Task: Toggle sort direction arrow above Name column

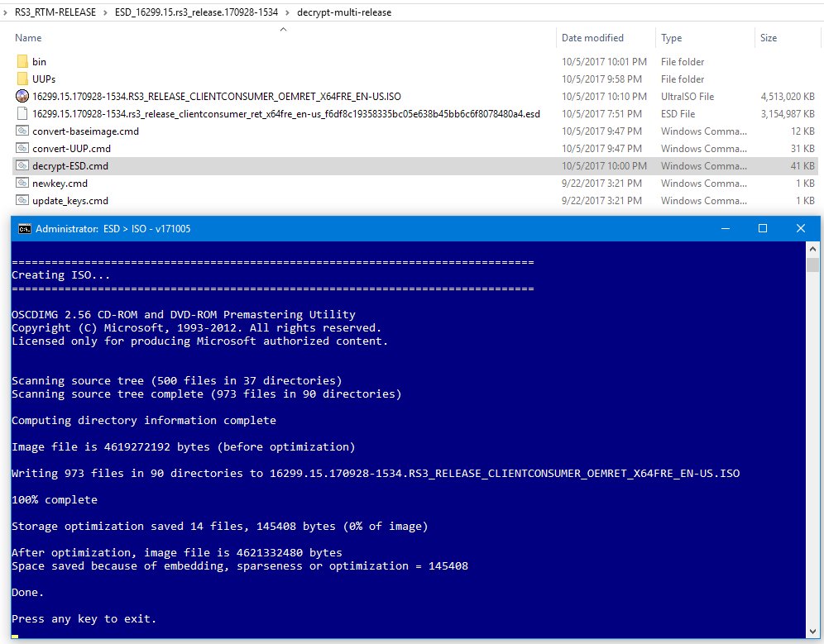Action: 283,30
